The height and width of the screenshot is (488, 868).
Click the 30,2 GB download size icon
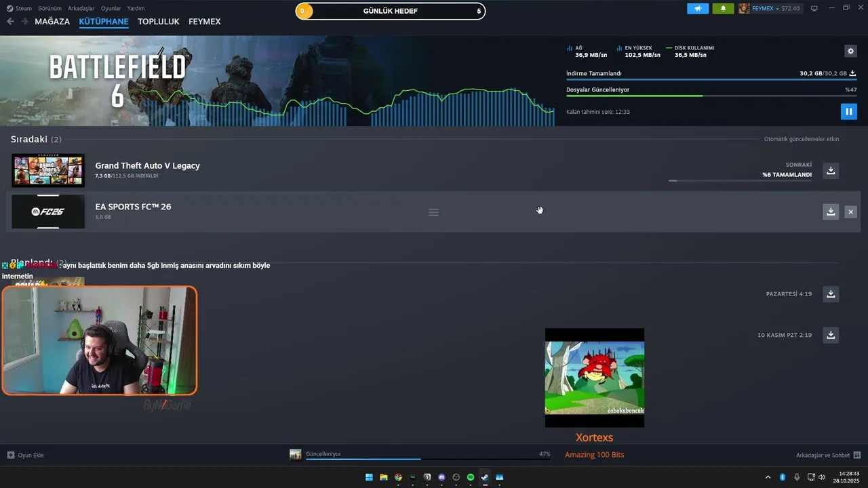[852, 73]
